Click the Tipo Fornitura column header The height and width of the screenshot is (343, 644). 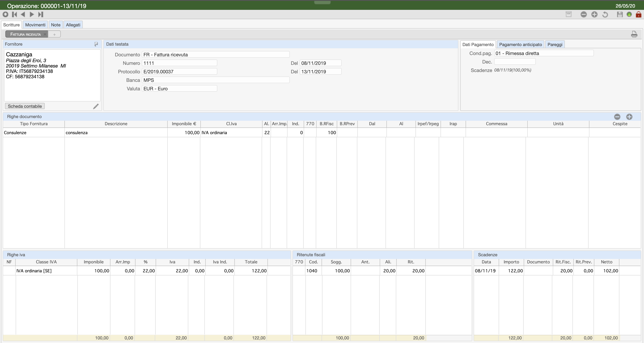pos(34,124)
